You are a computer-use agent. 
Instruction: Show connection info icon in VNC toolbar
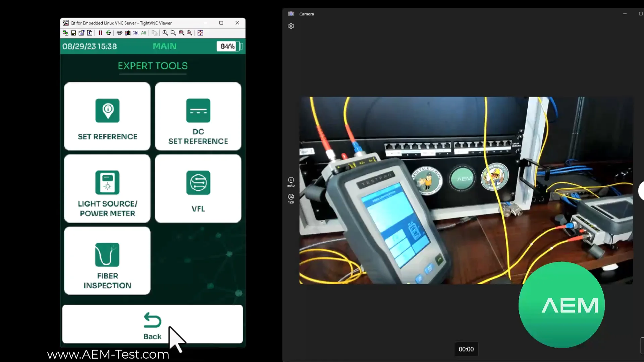[90, 33]
